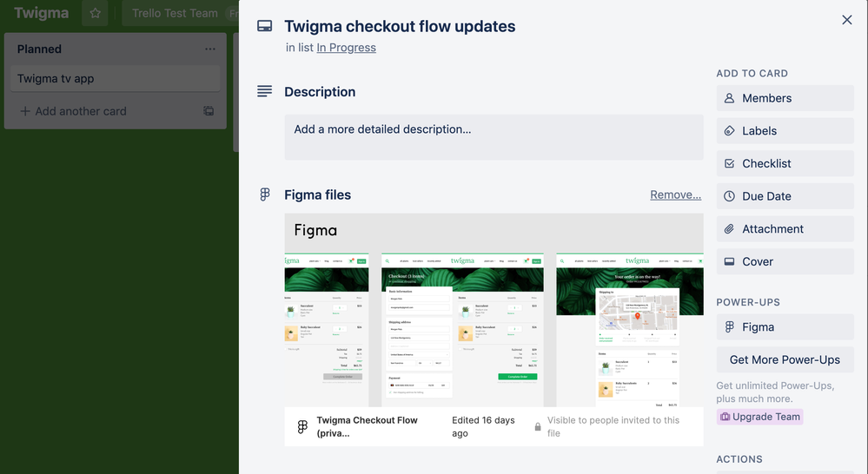Viewport: 868px width, 474px height.
Task: Open the Trello Test Team link
Action: [175, 13]
